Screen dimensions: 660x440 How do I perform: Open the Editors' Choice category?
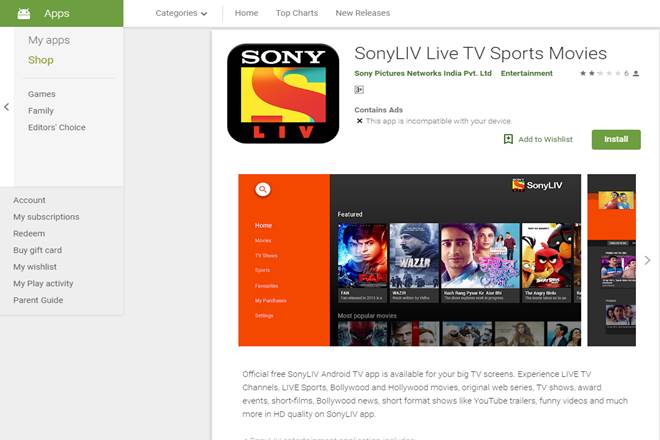pos(57,127)
